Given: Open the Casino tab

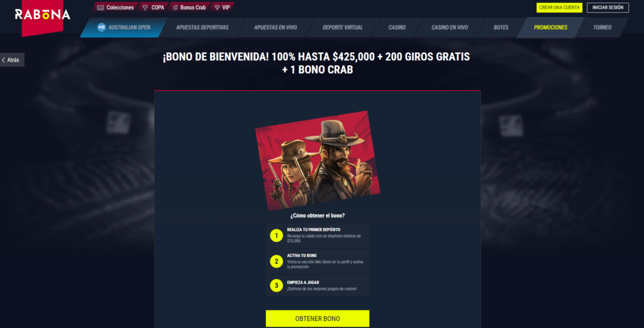Looking at the screenshot, I should [397, 28].
